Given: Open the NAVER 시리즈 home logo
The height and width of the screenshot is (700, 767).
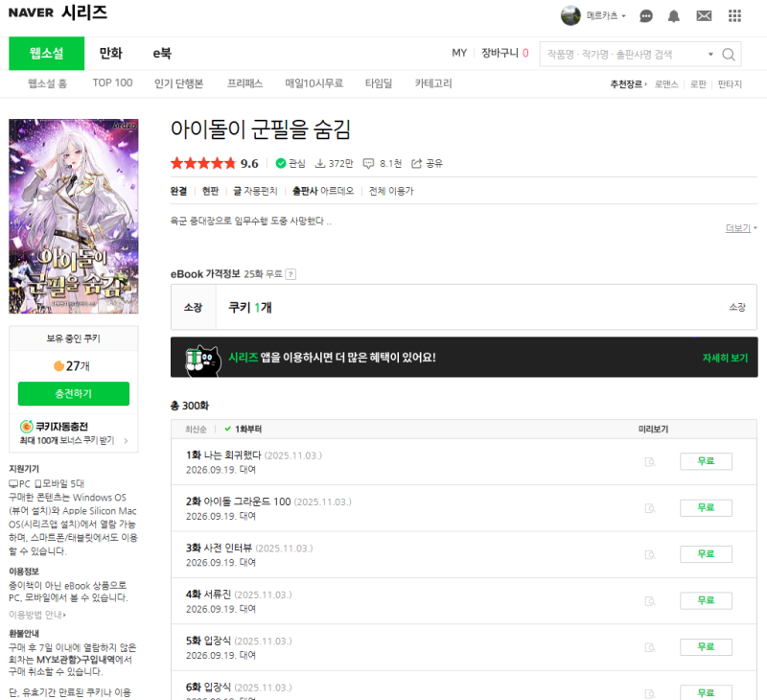Looking at the screenshot, I should (58, 12).
